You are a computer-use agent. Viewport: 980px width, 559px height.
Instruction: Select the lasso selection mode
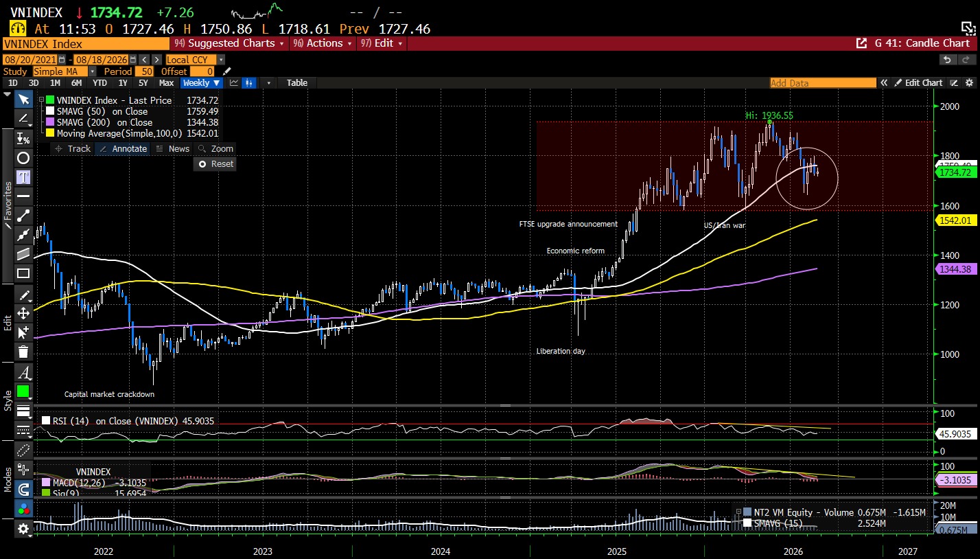coord(23,450)
